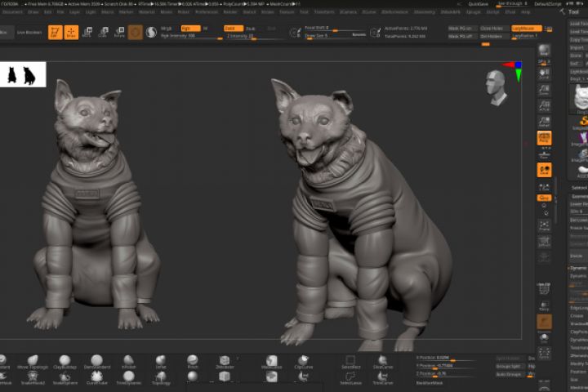The image size is (588, 392).
Task: Select the SelectRect brush
Action: point(350,363)
